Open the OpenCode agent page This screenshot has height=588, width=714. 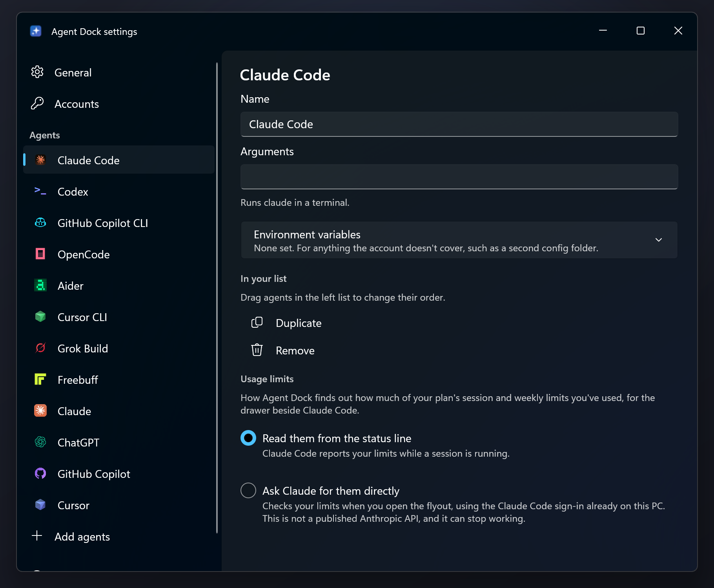(119, 254)
